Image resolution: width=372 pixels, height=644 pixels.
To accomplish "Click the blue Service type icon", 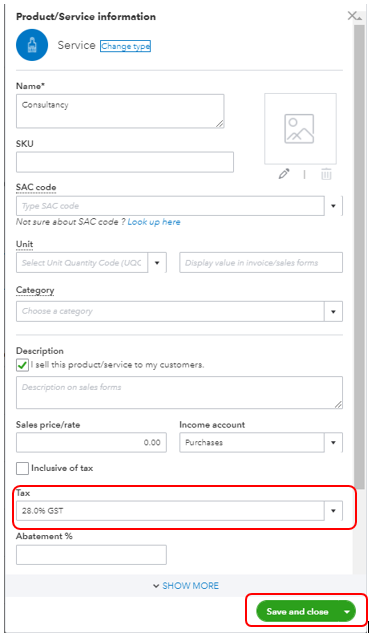I will [32, 45].
